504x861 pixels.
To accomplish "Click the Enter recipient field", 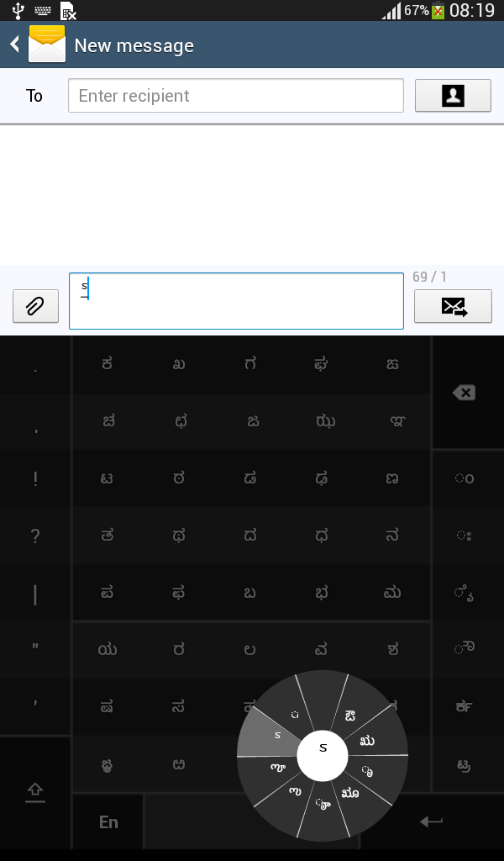I will click(x=236, y=96).
